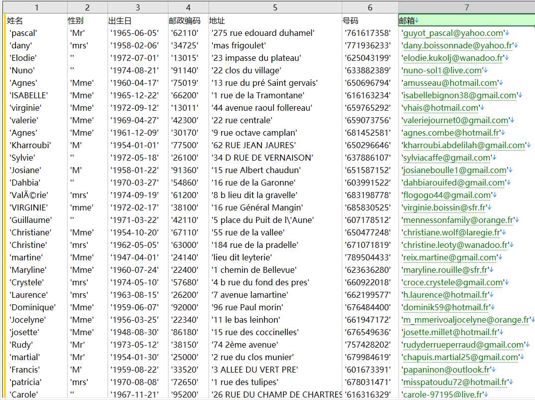Open link papaninon@outlook.fr
The width and height of the screenshot is (535, 400).
(447, 370)
